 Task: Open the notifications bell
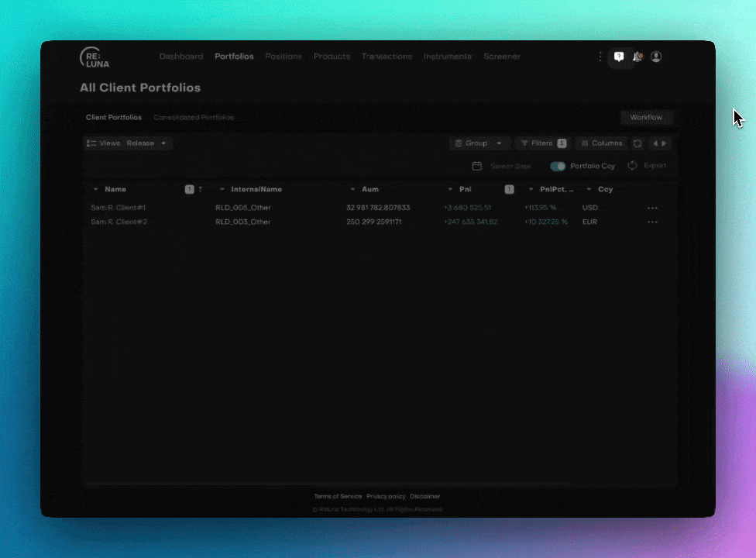click(637, 57)
